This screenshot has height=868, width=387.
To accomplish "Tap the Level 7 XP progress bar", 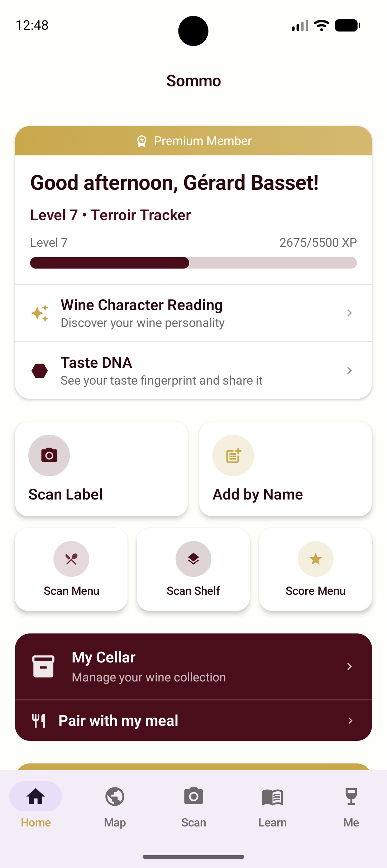I will click(193, 263).
